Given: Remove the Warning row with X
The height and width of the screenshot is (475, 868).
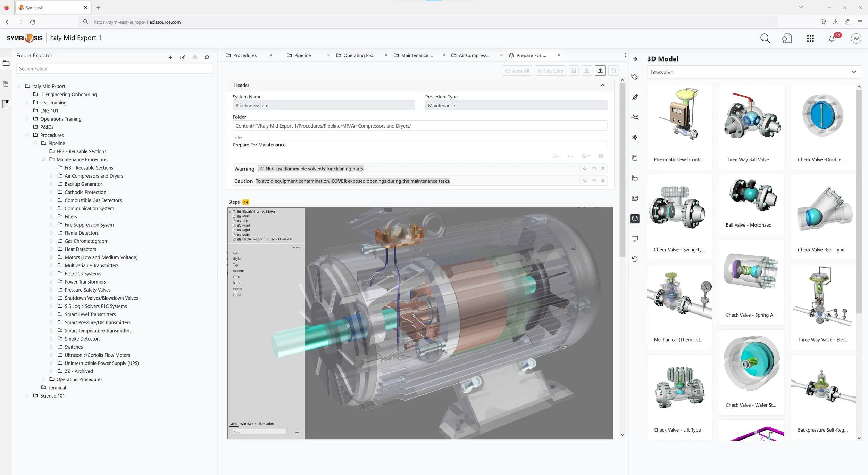Looking at the screenshot, I should [603, 169].
